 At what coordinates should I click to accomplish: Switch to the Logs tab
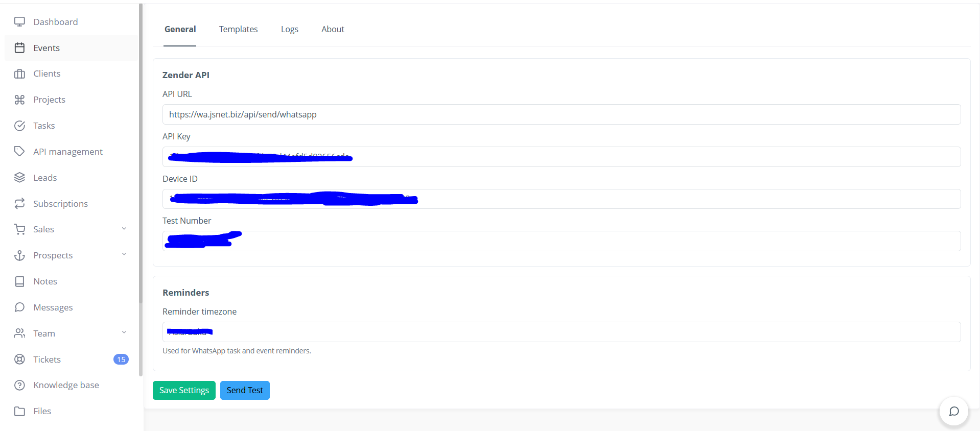coord(290,29)
